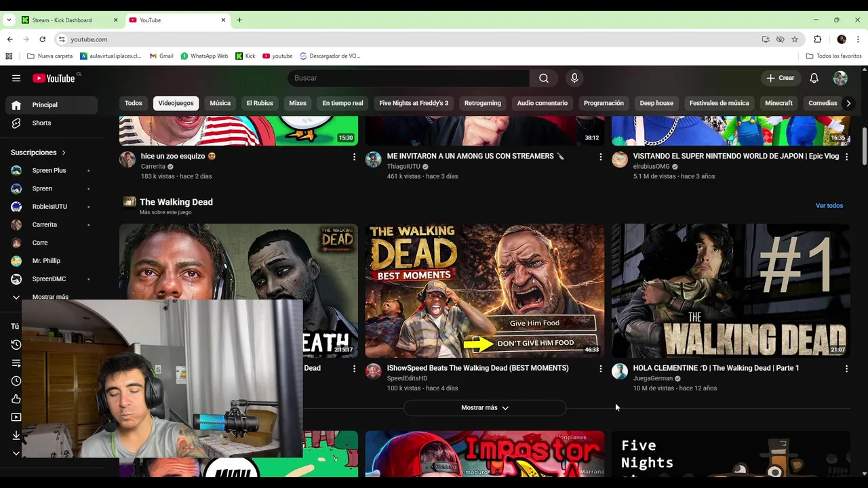Open options for IShowSpeed Walking Dead video

600,369
